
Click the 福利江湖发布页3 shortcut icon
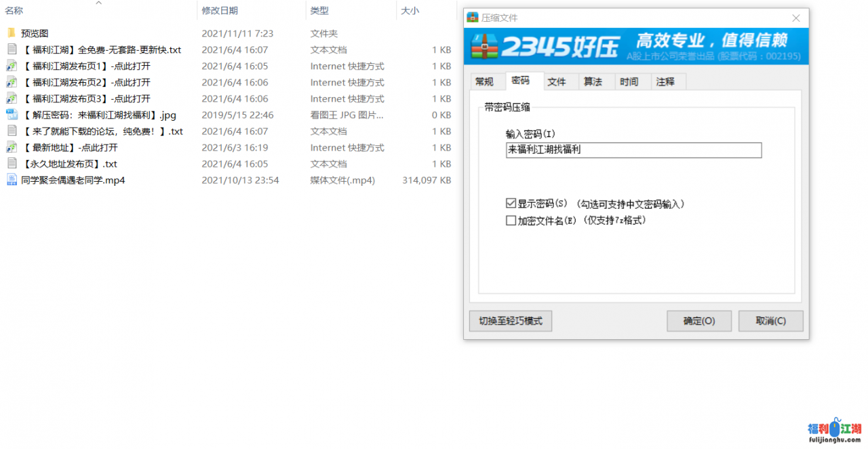(12, 98)
